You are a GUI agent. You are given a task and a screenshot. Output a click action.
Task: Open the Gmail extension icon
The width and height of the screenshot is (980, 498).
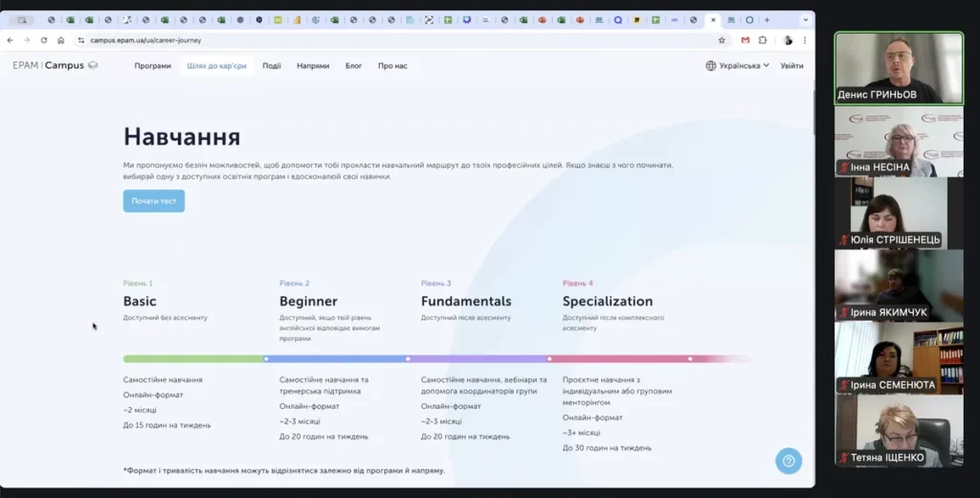click(746, 40)
